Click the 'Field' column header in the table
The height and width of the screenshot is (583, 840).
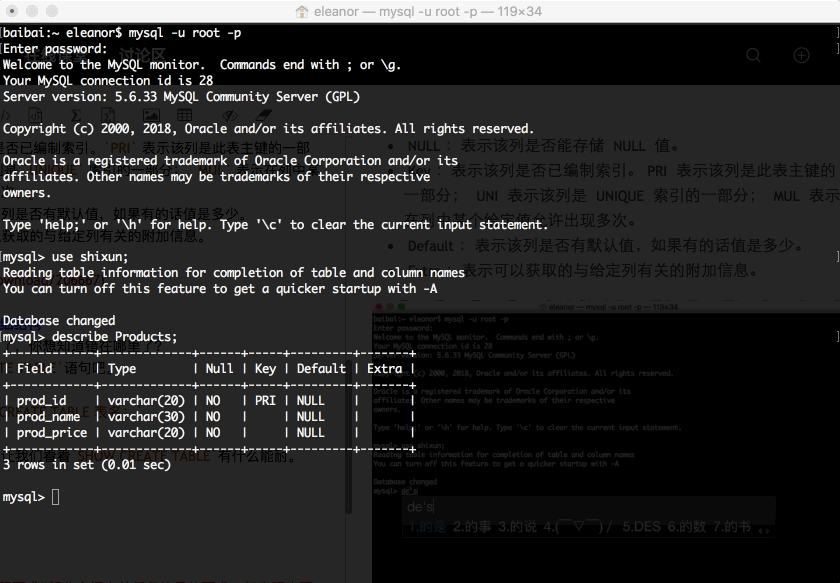click(35, 369)
